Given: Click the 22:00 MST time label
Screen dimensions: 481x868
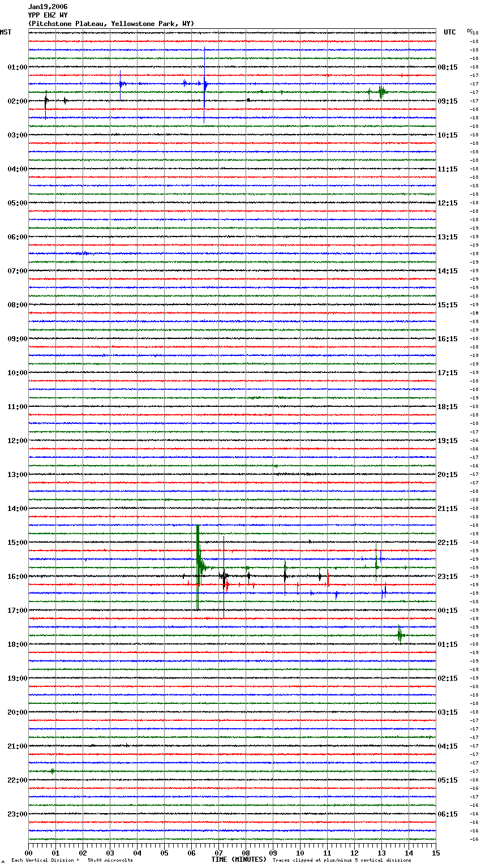Looking at the screenshot, I should pos(18,780).
